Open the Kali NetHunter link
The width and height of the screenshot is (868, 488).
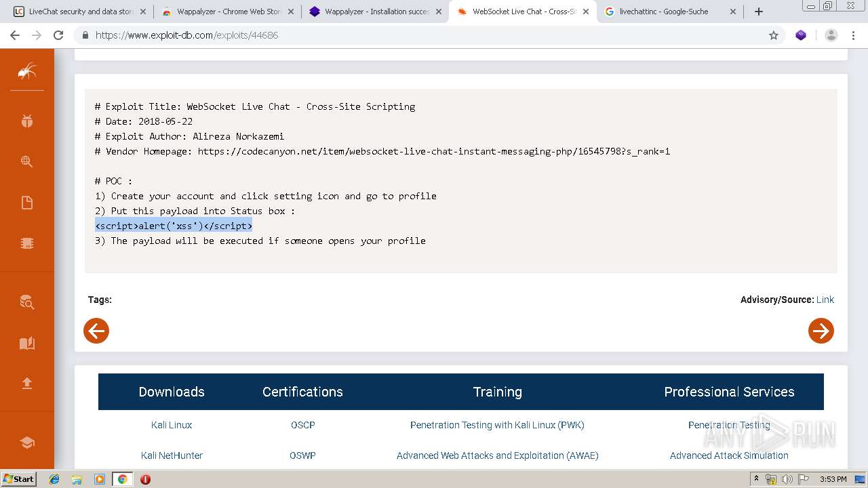(172, 455)
